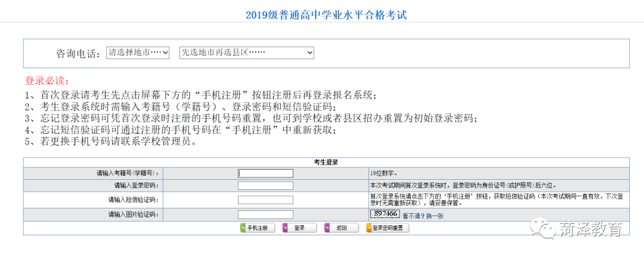Click the 请输入图片验证码 label
This screenshot has height=258, width=644.
point(134,215)
